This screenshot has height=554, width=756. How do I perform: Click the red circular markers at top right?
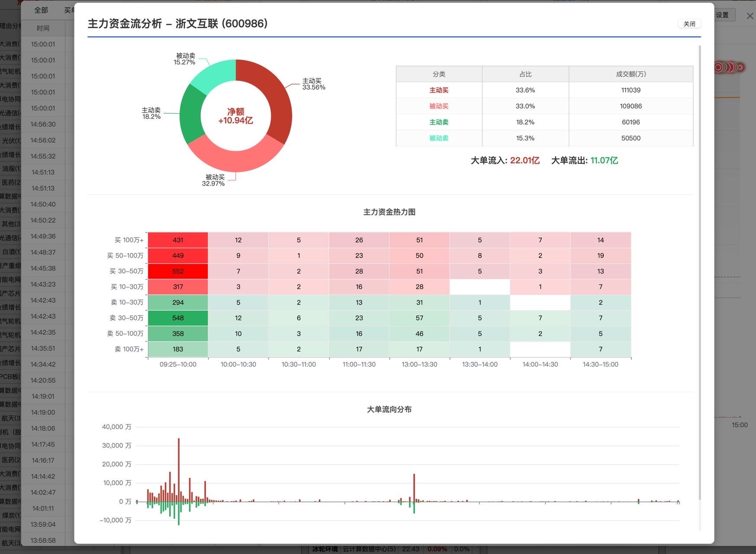(x=729, y=68)
